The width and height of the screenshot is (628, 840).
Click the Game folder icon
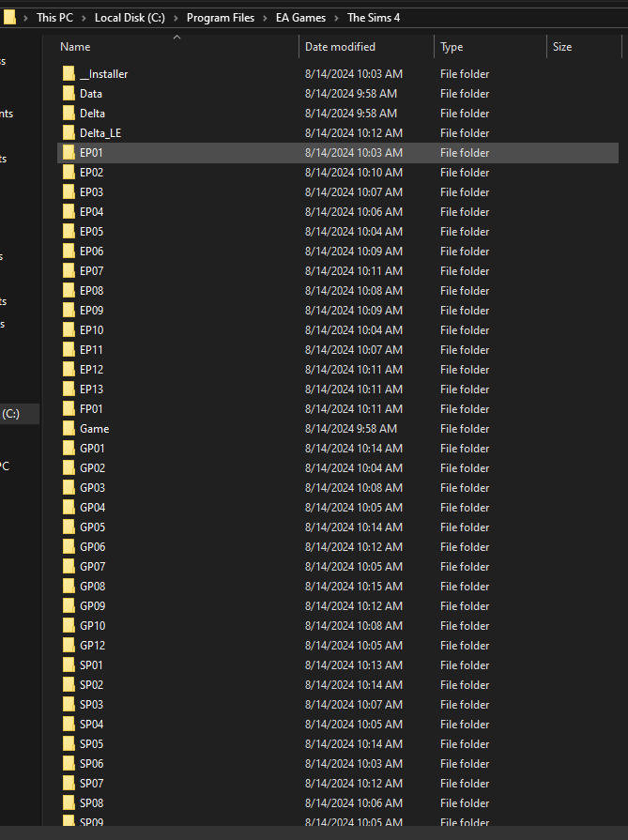coord(69,429)
